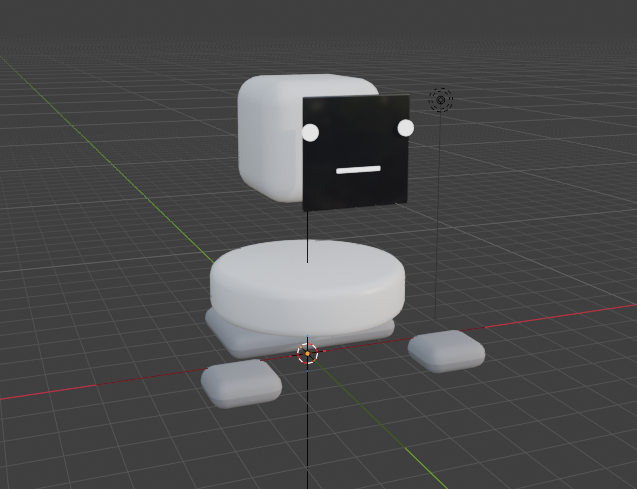Select the right white eye circle

[x=405, y=128]
